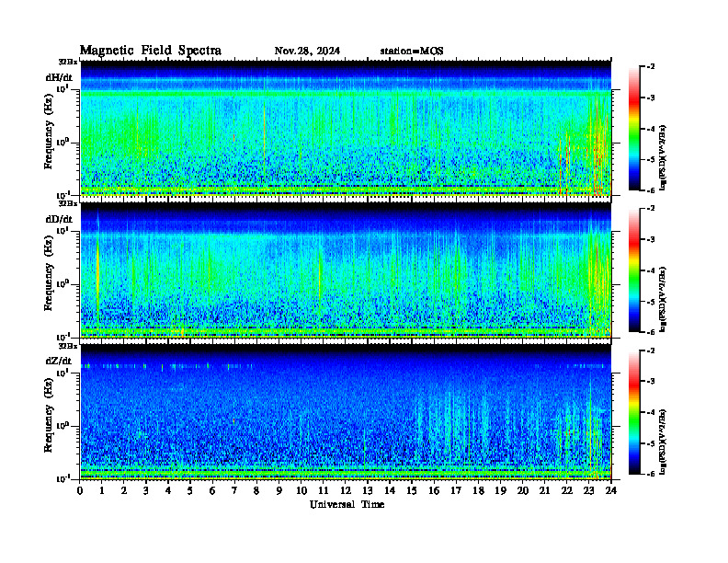Click the "dD/dt" panel label
The image size is (728, 563).
pyautogui.click(x=59, y=219)
